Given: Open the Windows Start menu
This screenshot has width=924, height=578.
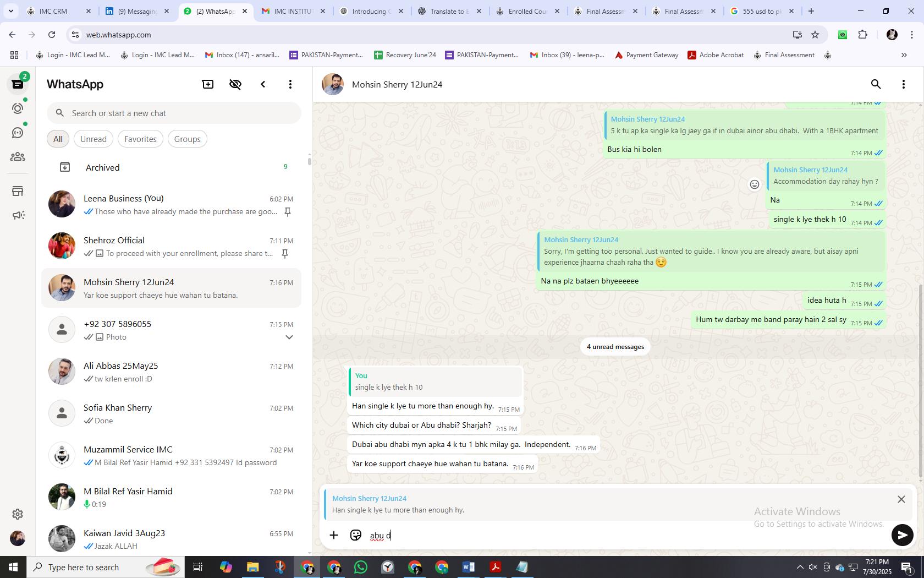Looking at the screenshot, I should pos(13,567).
